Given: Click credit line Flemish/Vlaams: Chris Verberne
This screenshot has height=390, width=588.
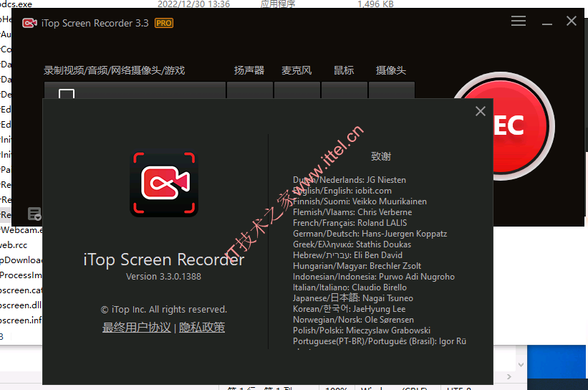Looking at the screenshot, I should click(352, 212).
